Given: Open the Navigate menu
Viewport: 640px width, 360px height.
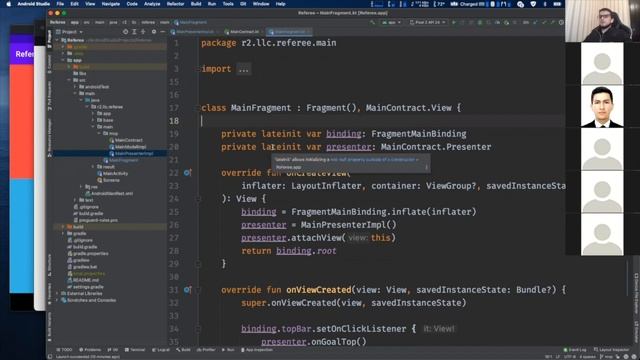Looking at the screenshot, I should tap(111, 4).
